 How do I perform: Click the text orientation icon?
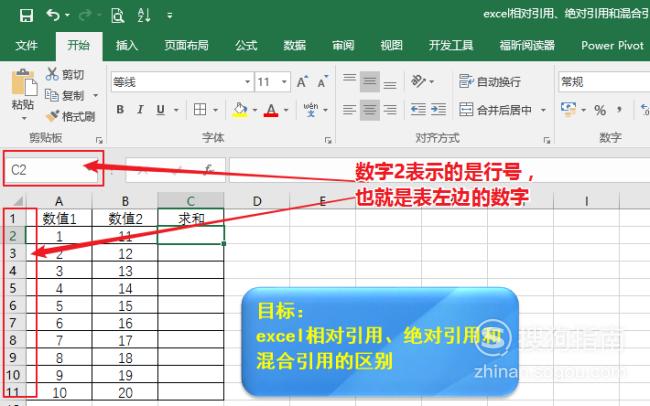418,81
